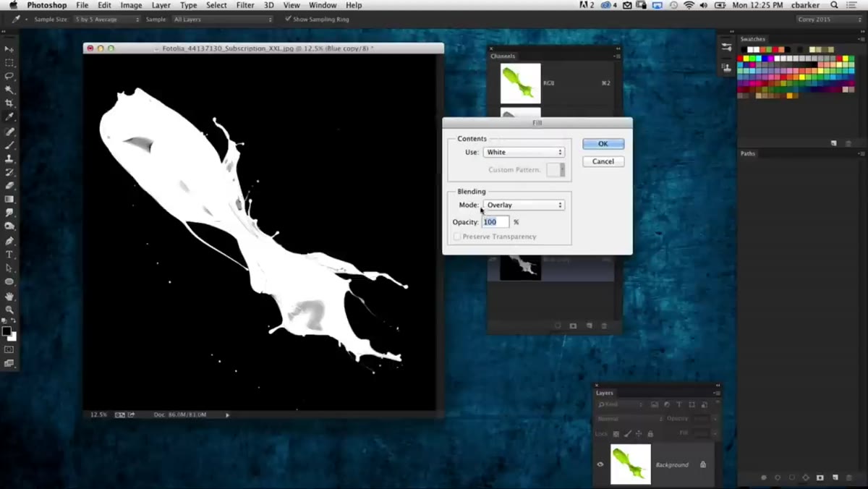
Task: Select the Zoom tool
Action: [9, 310]
